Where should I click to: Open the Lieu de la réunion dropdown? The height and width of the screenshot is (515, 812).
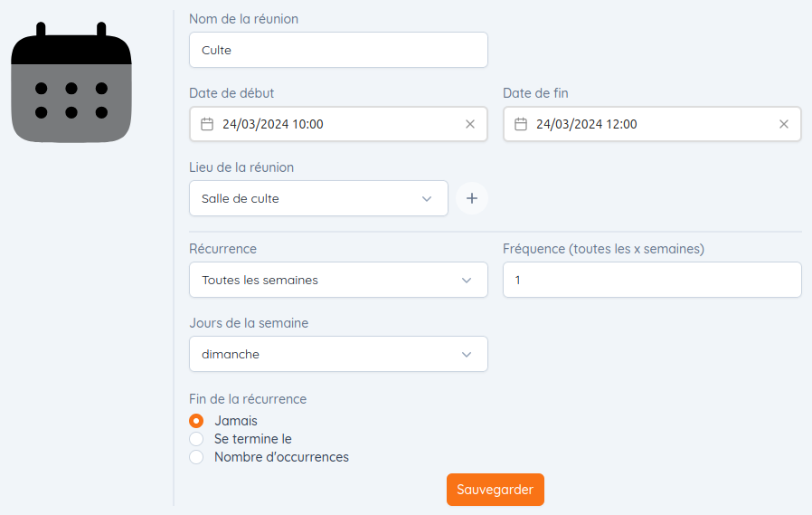[318, 198]
